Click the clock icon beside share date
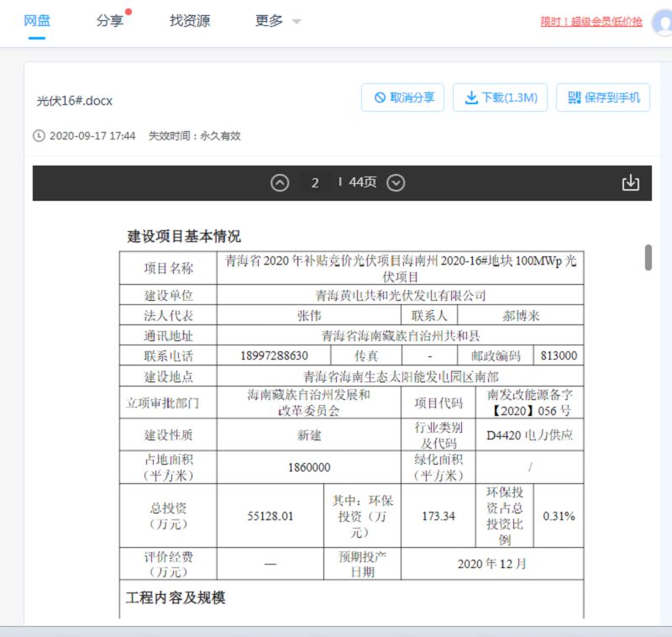 click(39, 135)
